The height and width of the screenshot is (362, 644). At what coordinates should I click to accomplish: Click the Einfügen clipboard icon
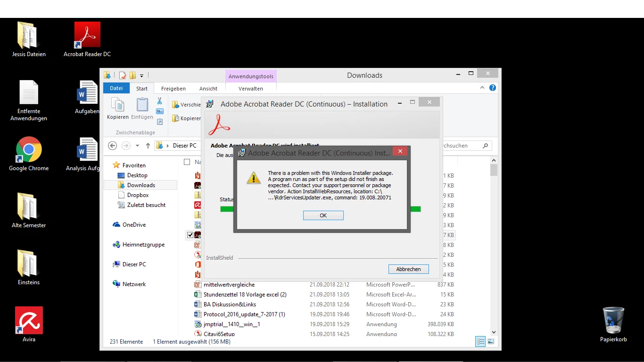click(142, 109)
